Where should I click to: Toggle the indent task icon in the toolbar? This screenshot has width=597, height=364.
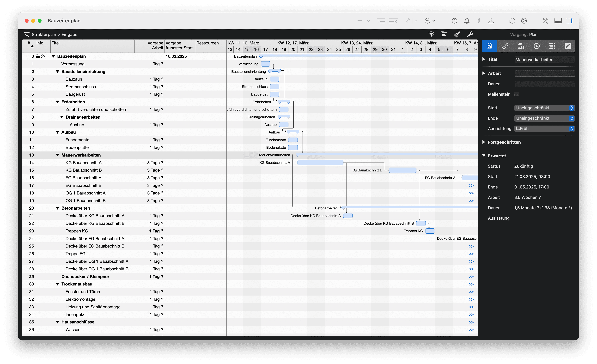pyautogui.click(x=381, y=21)
